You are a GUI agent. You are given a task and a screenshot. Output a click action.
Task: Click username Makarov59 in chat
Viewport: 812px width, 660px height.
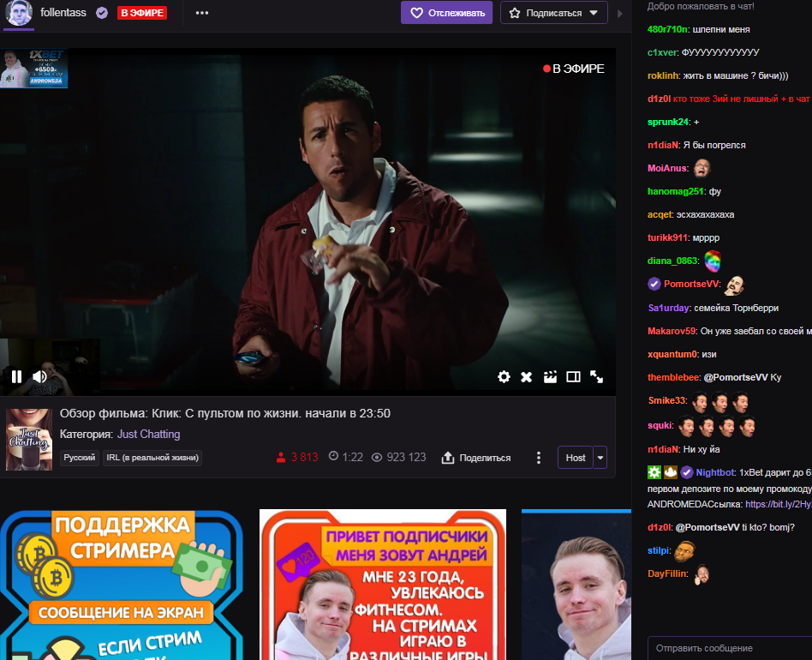(x=672, y=331)
